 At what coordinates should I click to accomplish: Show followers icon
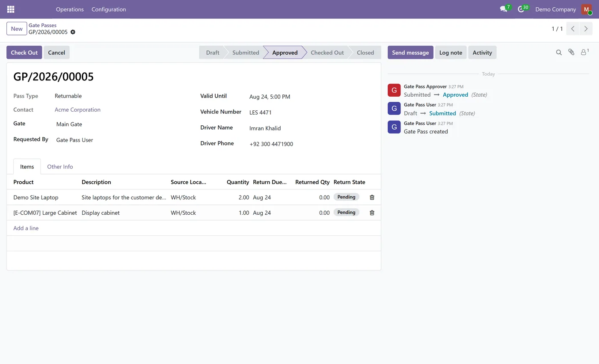tap(584, 52)
